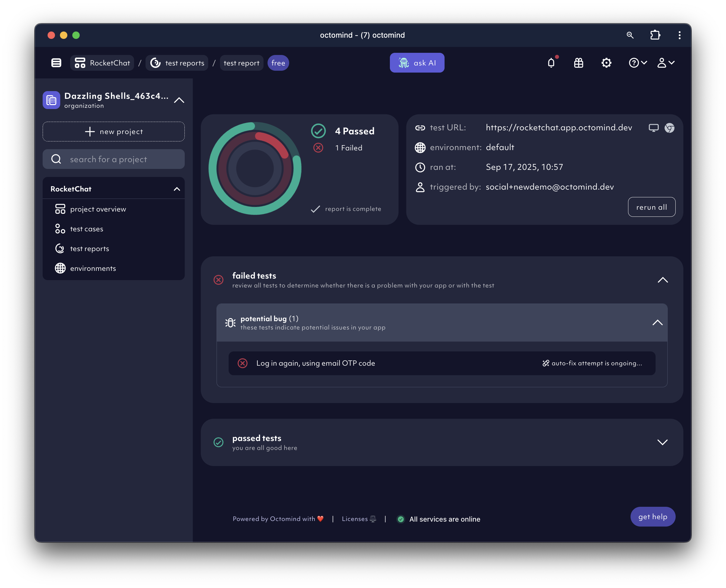Image resolution: width=726 pixels, height=588 pixels.
Task: Click the social+newdemo@octomind.dev email
Action: tap(550, 187)
